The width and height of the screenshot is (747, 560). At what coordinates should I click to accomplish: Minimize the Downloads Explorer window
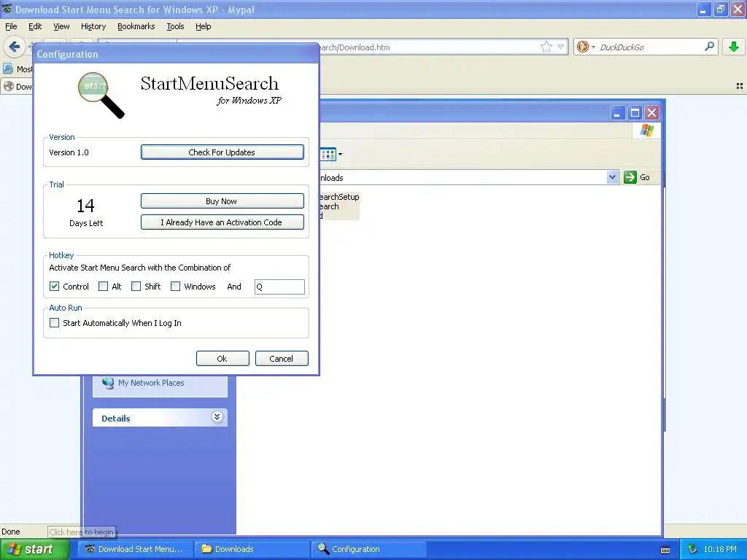pyautogui.click(x=617, y=113)
